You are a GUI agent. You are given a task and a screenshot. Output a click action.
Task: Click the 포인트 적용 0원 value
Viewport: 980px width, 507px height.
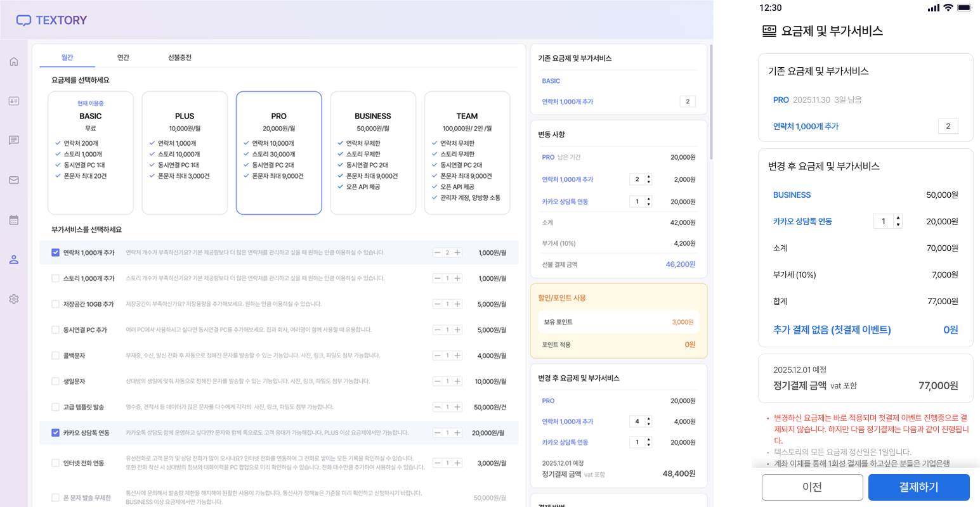pos(690,345)
